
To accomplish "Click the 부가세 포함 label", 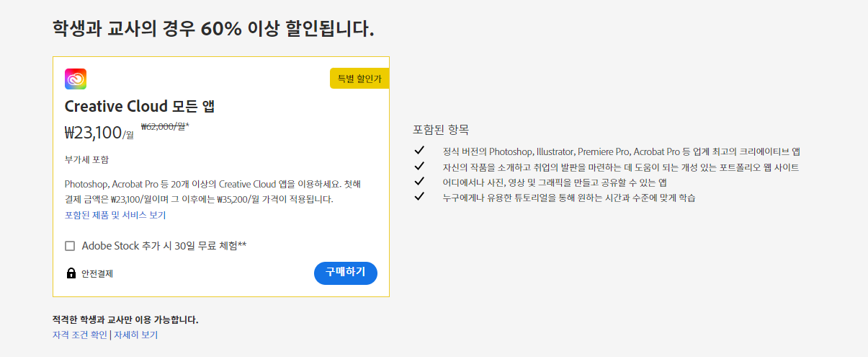I will click(86, 159).
